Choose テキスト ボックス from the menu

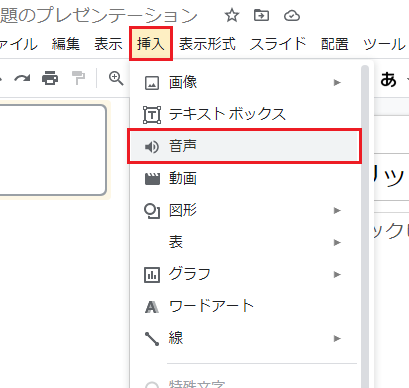[245, 114]
